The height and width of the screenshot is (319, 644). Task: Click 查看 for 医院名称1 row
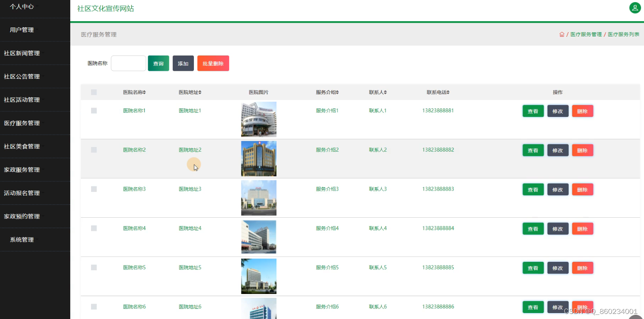coord(533,111)
